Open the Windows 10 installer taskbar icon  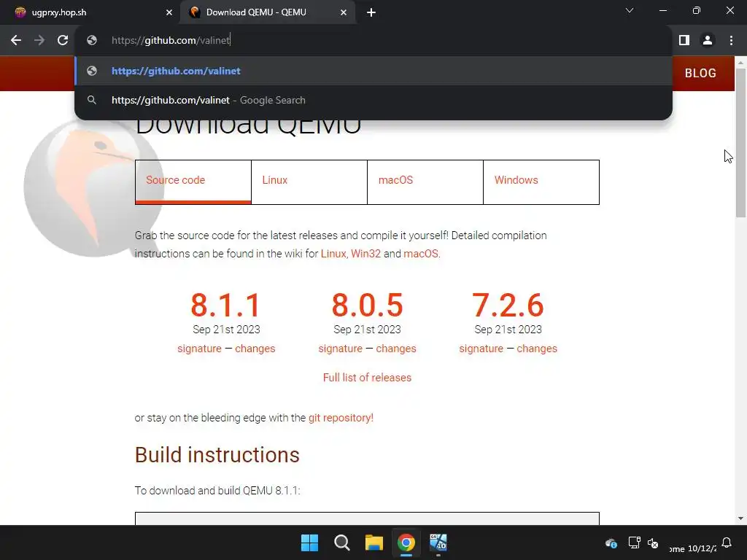(438, 542)
